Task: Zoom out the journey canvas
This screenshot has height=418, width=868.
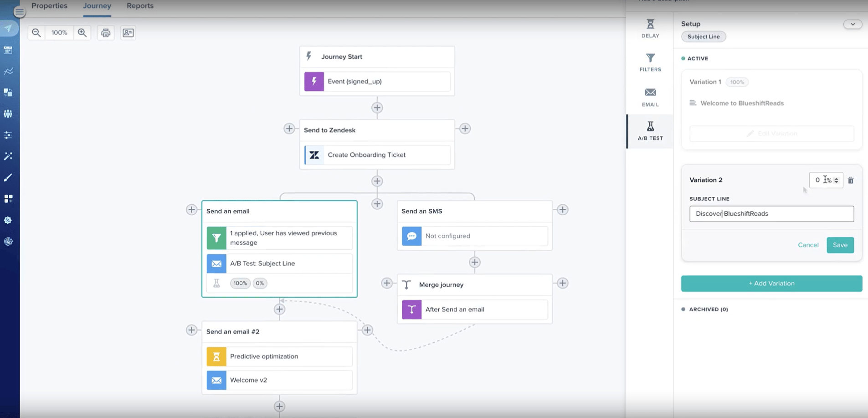Action: (x=36, y=33)
